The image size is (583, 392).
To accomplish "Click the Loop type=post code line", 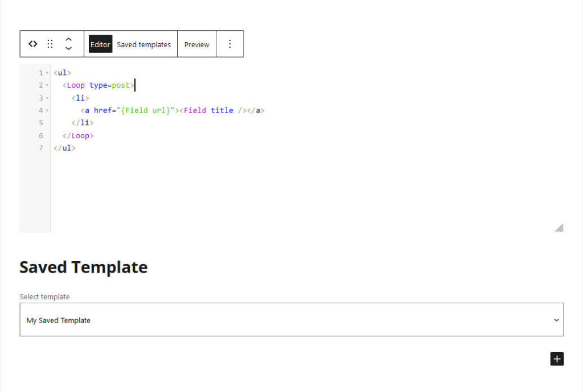I will 98,85.
